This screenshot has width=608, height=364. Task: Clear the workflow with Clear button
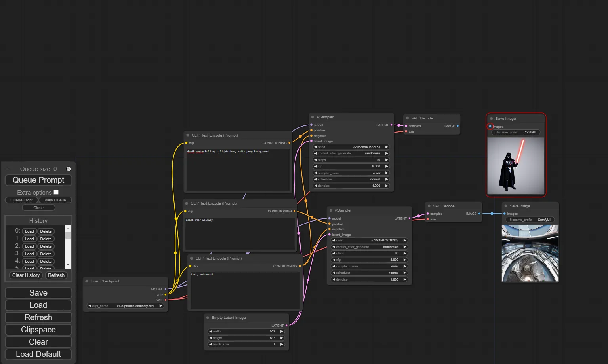pos(38,342)
